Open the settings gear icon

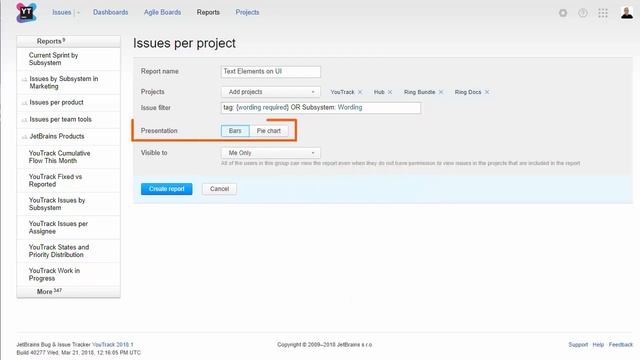pyautogui.click(x=563, y=13)
